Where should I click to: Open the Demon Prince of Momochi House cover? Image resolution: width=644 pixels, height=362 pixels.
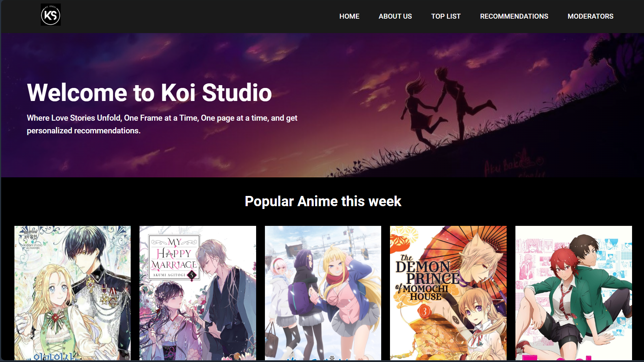tap(448, 293)
